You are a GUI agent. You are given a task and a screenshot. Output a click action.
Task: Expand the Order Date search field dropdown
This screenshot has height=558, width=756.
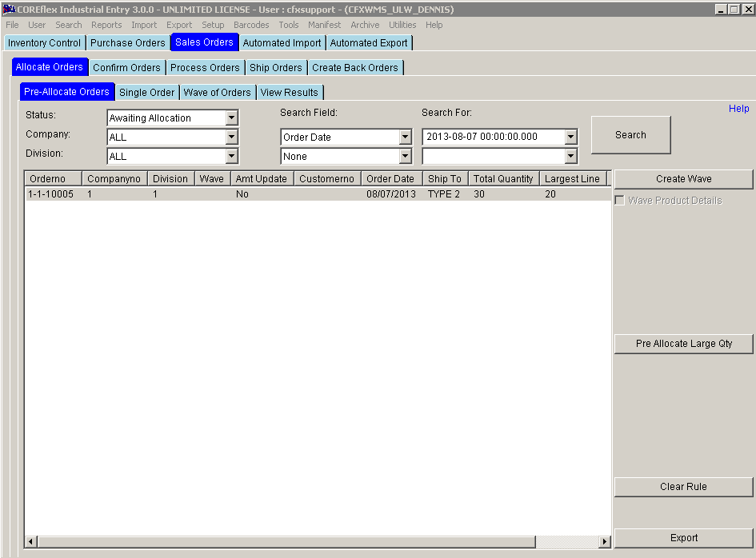point(406,137)
